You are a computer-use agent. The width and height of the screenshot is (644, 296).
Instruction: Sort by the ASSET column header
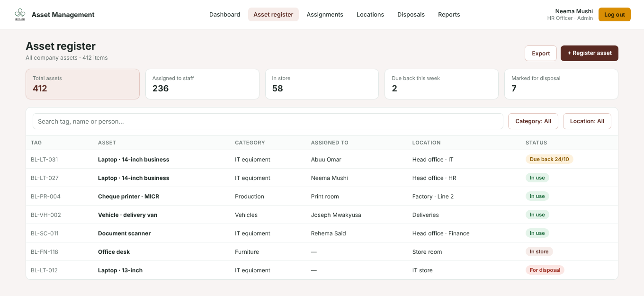point(107,143)
